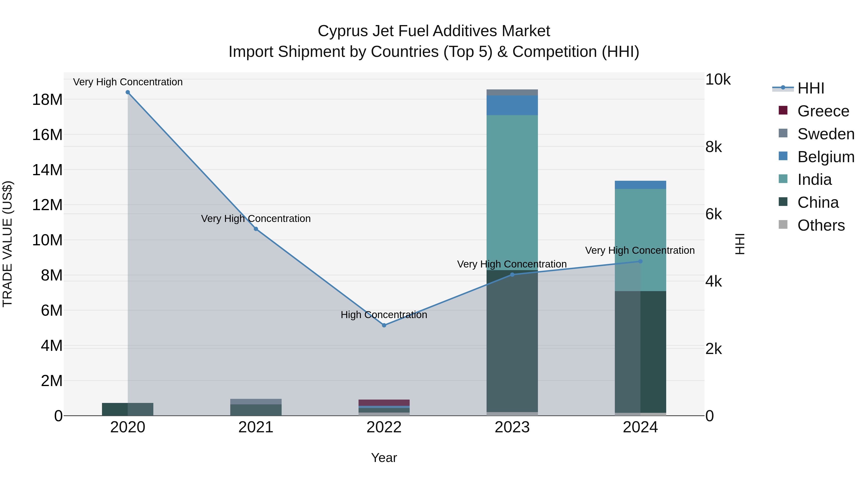Click the Greece segment of 2022 bar

coord(384,403)
